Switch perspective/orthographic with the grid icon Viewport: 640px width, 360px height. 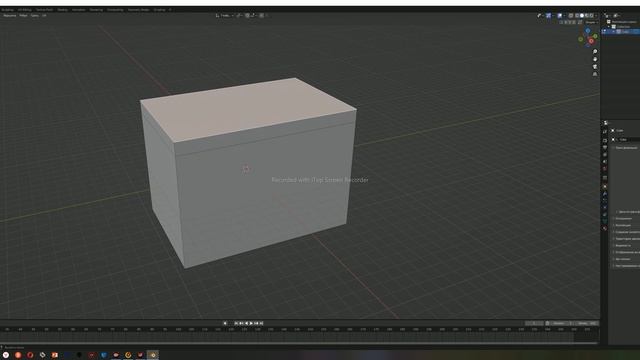click(x=595, y=74)
